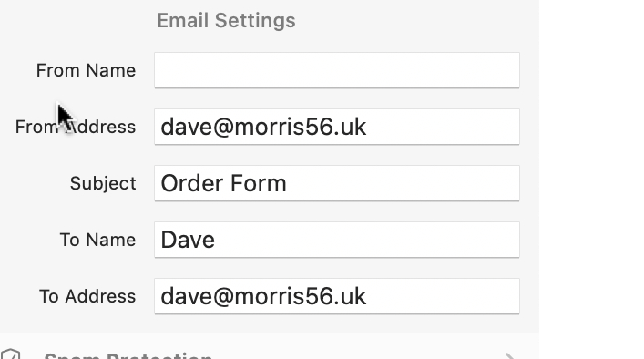The image size is (644, 359).
Task: Click the From Name label
Action: point(86,70)
